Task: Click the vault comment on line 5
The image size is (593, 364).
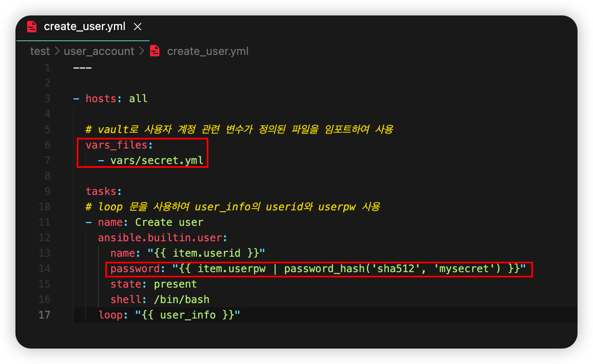Action: click(239, 130)
